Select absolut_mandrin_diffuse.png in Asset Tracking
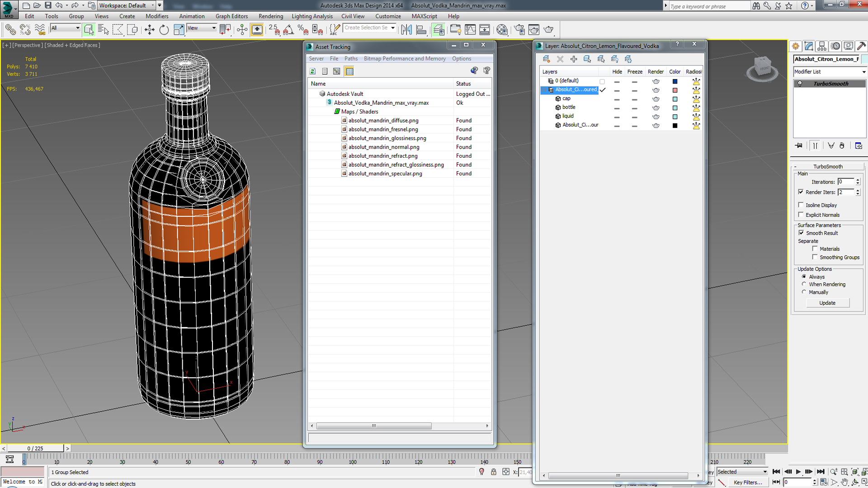The height and width of the screenshot is (488, 868). (x=383, y=121)
